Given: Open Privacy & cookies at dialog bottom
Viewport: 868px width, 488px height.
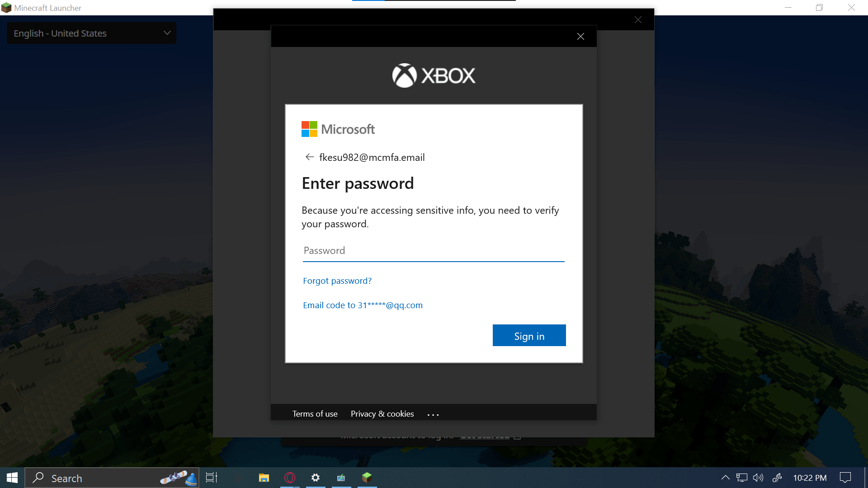Looking at the screenshot, I should 382,413.
